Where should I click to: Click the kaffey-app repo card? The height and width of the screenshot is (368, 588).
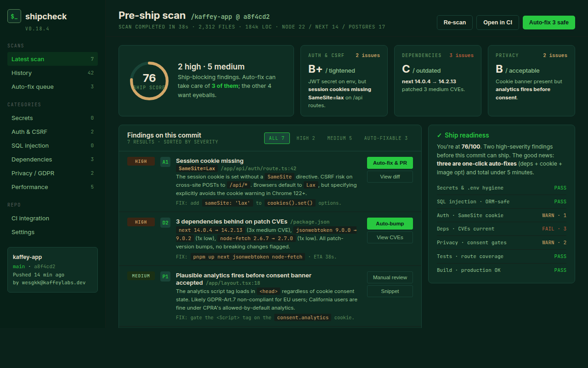pos(52,270)
